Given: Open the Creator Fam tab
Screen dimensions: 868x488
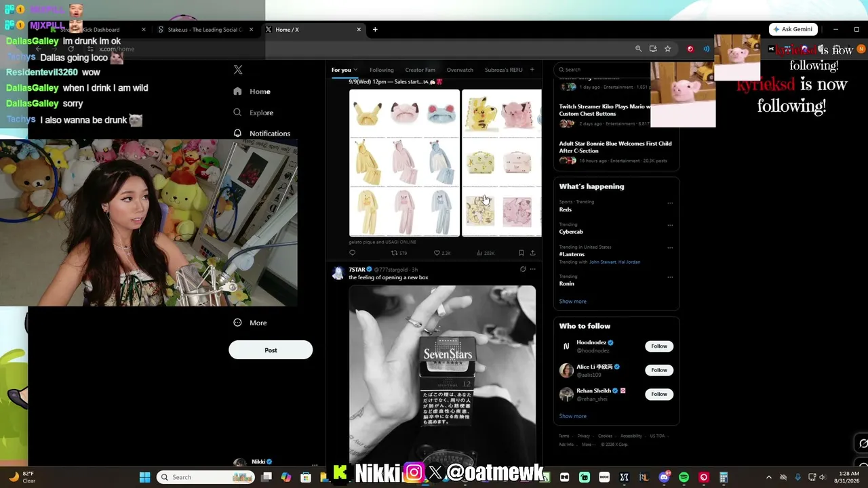Looking at the screenshot, I should pyautogui.click(x=420, y=70).
